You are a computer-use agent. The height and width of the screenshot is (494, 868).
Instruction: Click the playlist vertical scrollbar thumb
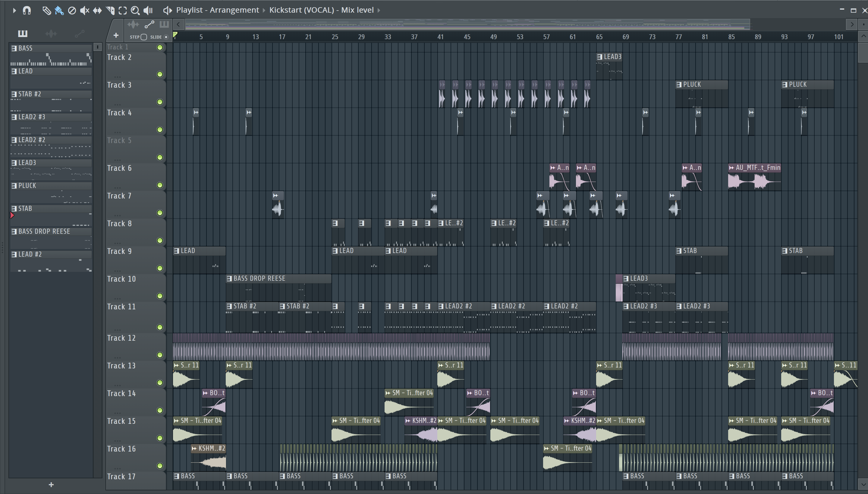click(x=863, y=52)
